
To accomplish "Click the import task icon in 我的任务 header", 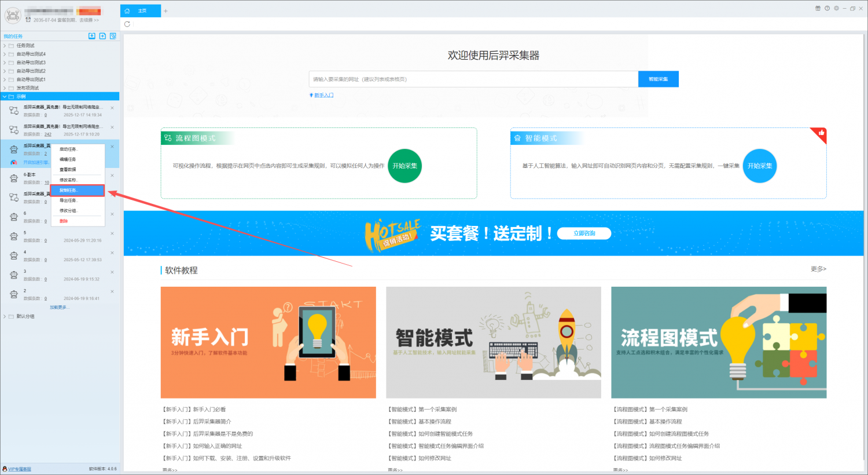I will tap(91, 36).
